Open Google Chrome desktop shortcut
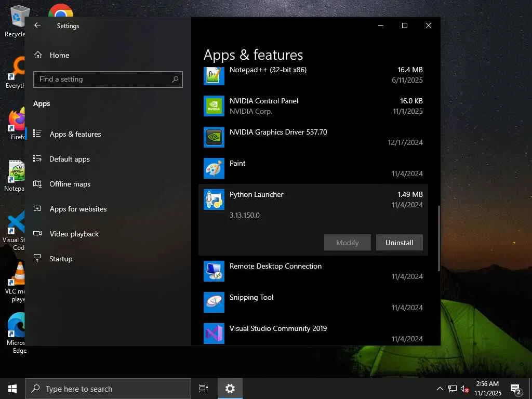 (x=61, y=11)
